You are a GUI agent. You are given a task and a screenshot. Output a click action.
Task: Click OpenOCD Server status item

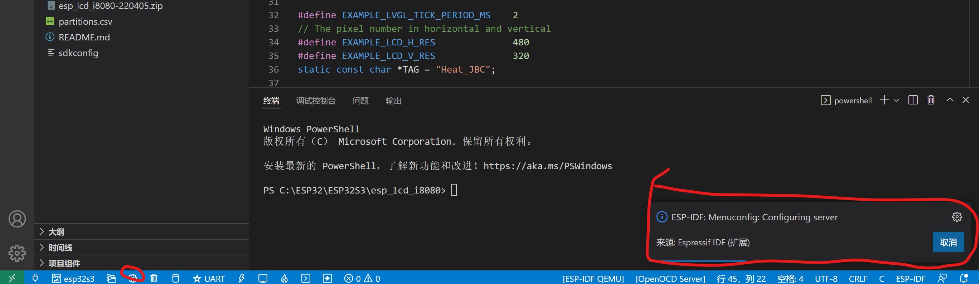click(670, 279)
